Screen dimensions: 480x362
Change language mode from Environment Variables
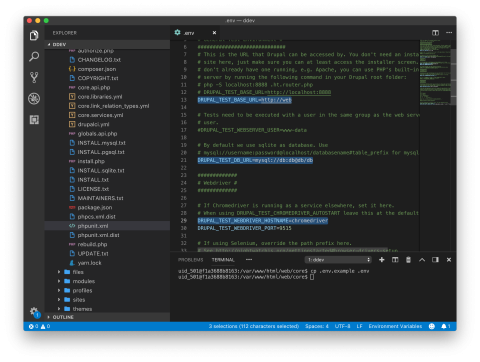395,326
